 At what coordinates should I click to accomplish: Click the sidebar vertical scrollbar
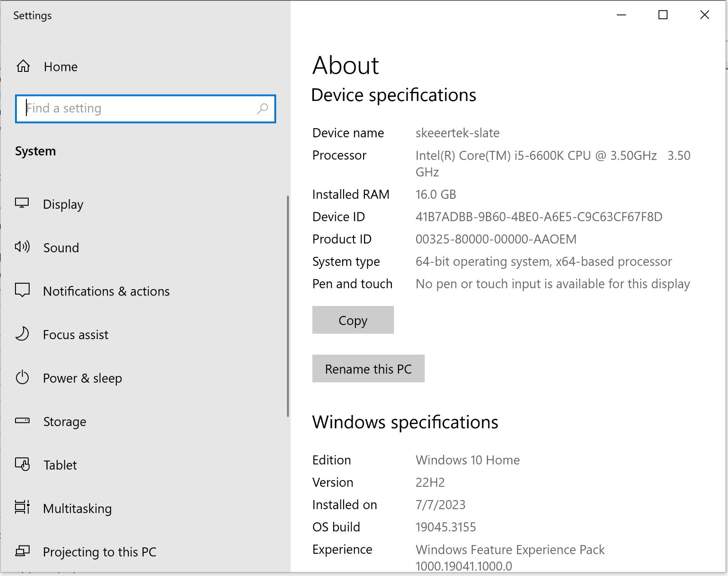coord(288,306)
